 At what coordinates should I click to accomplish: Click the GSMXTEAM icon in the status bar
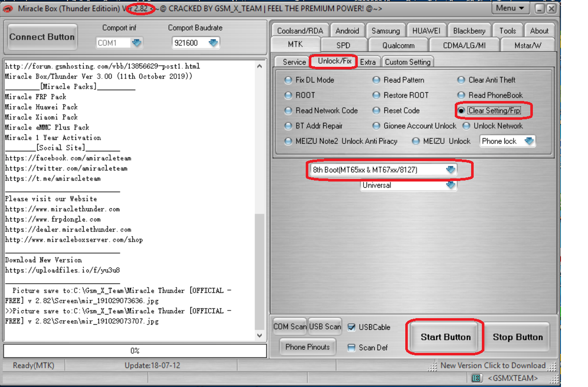pyautogui.click(x=476, y=378)
